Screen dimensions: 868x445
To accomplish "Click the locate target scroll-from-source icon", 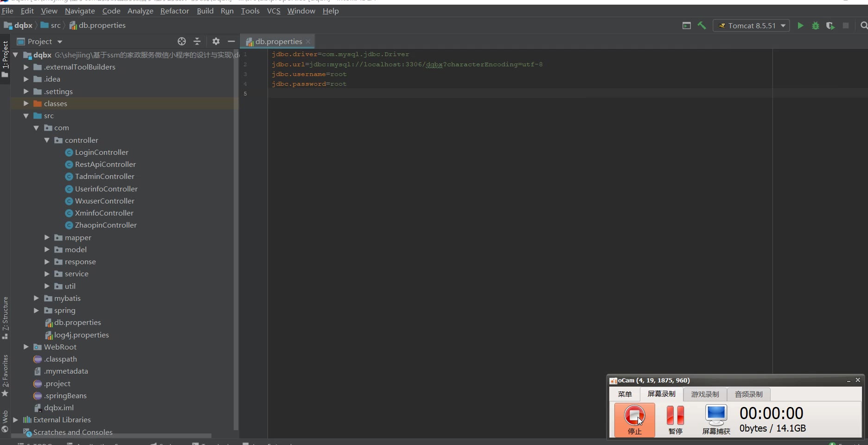I will tap(182, 41).
